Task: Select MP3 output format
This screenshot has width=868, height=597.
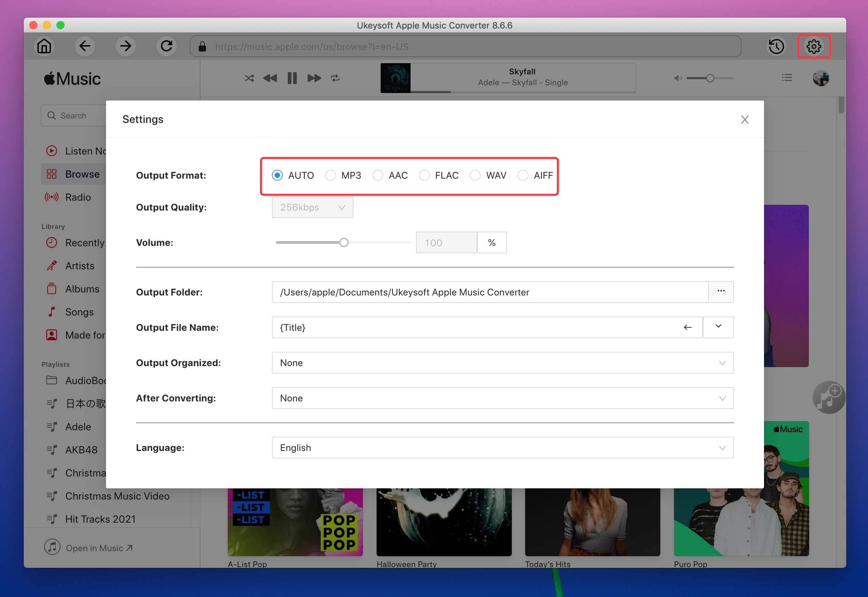Action: 330,175
